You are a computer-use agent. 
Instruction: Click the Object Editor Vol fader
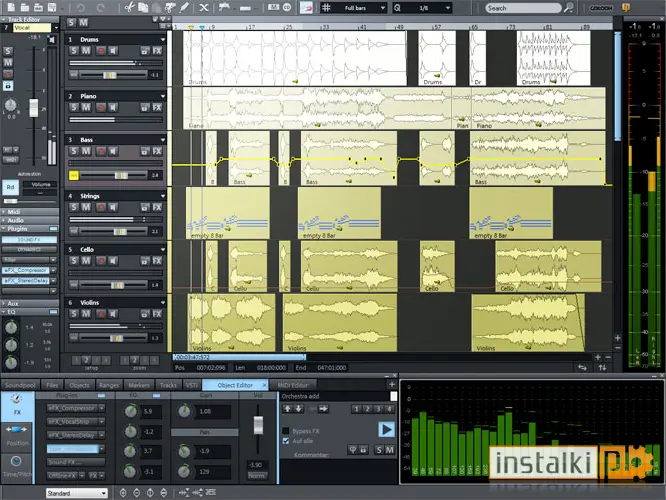258,425
